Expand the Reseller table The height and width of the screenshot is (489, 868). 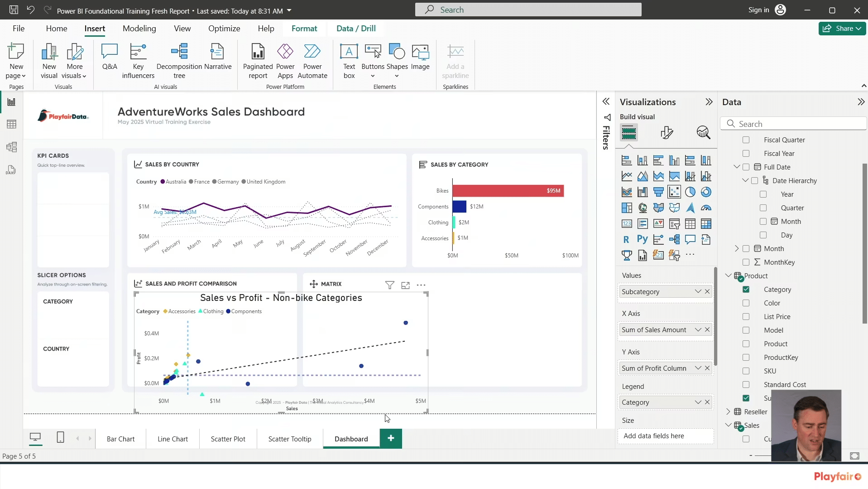pos(728,412)
